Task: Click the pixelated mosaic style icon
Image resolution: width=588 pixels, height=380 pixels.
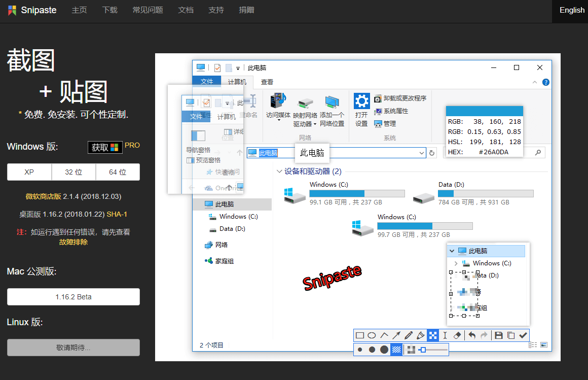Action: pyautogui.click(x=412, y=350)
